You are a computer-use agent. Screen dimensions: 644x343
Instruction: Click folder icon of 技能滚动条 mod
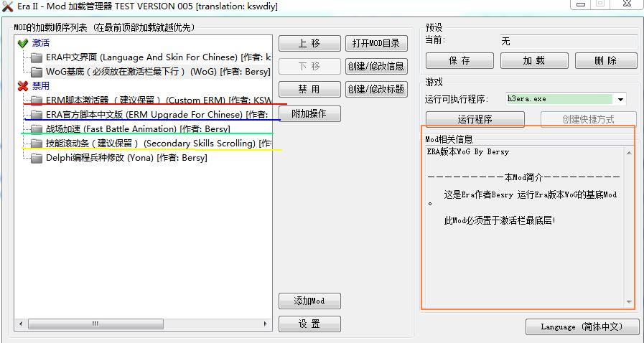pos(37,144)
